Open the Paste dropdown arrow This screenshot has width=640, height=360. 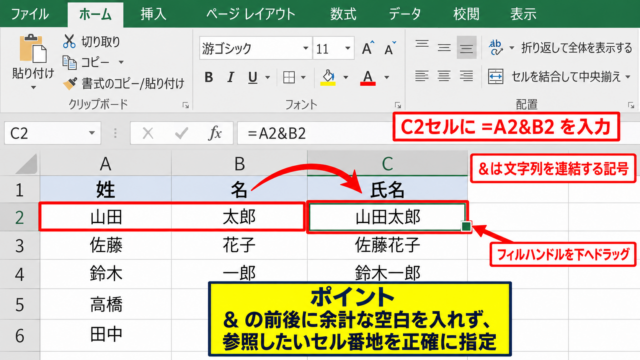pyautogui.click(x=33, y=87)
